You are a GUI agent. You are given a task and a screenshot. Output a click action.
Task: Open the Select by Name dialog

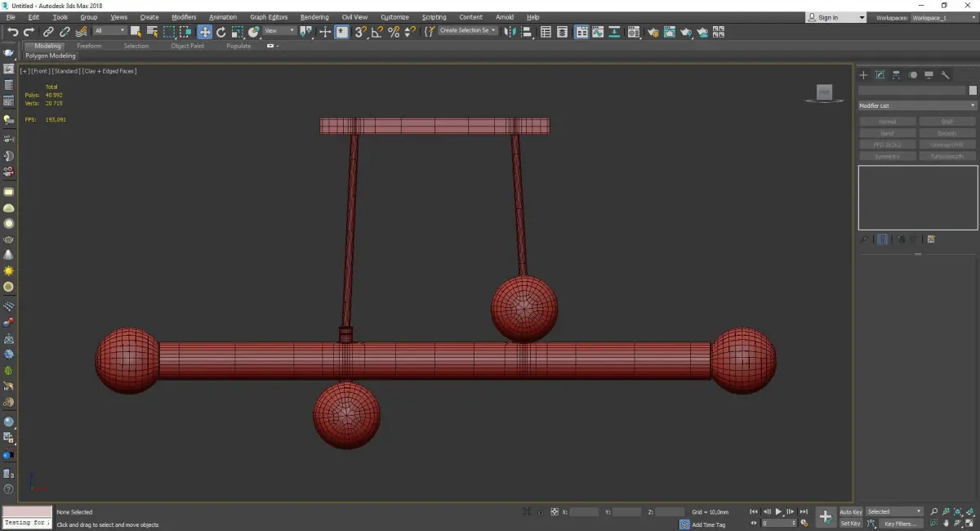tap(152, 32)
